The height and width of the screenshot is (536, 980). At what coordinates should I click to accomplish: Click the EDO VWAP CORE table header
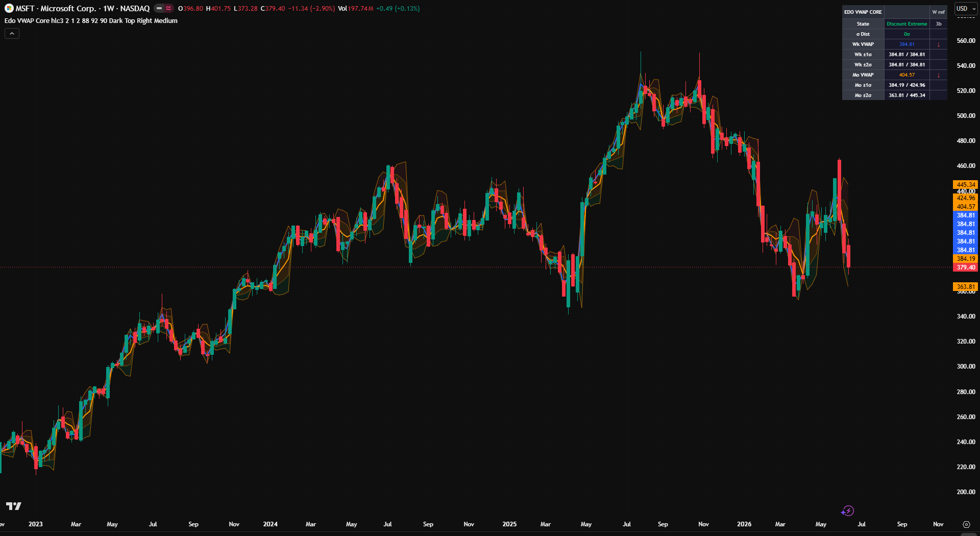click(x=863, y=12)
